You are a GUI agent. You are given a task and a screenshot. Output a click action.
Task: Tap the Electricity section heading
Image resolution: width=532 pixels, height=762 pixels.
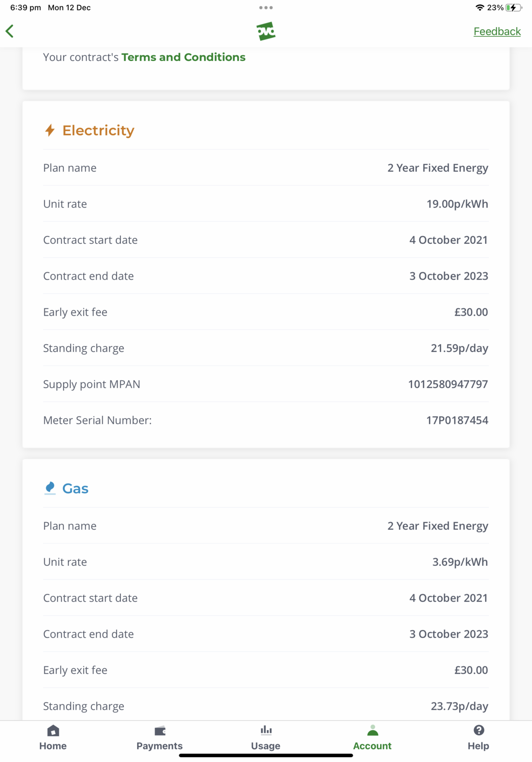pos(98,130)
